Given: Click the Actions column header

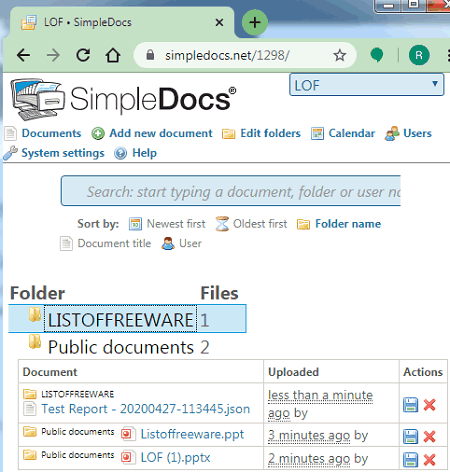Looking at the screenshot, I should [423, 372].
